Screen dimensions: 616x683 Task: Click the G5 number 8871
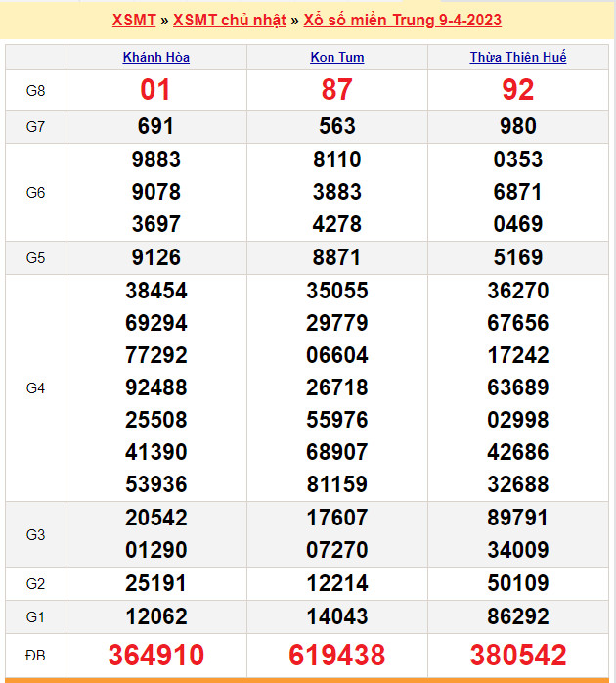pos(336,257)
